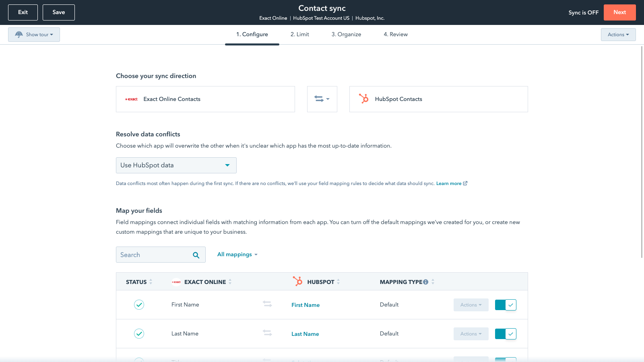Image resolution: width=644 pixels, height=362 pixels.
Task: Open the top-right Actions dropdown
Action: 618,35
